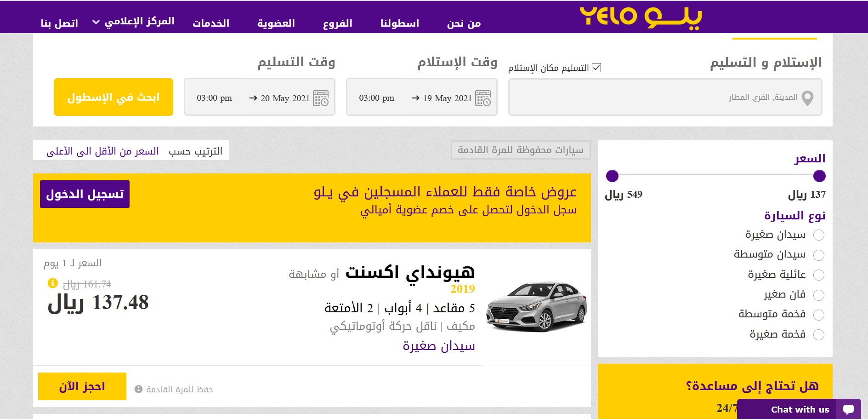Click the chat bubble speech icon

coord(848,409)
